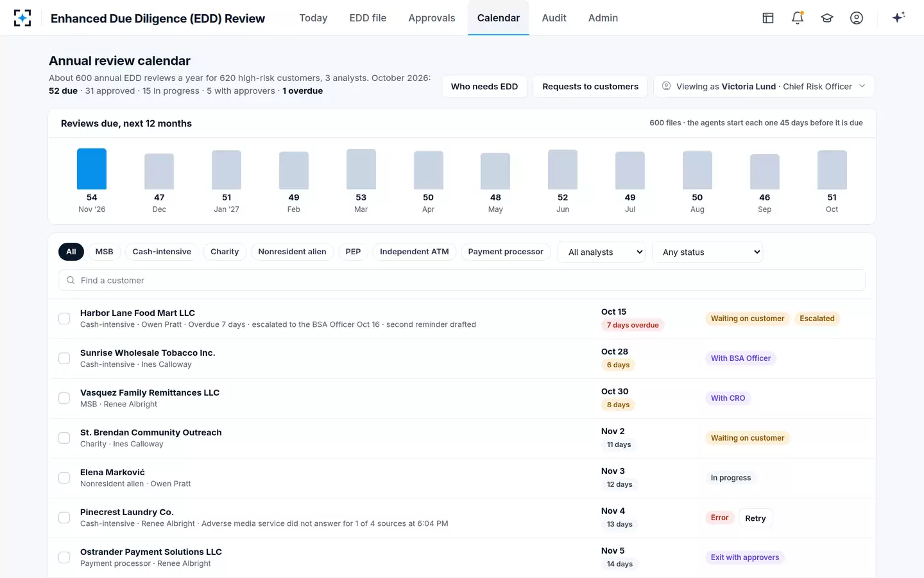The image size is (924, 578).
Task: Check the Pinecrest Laundry Co. checkbox
Action: [x=64, y=518]
